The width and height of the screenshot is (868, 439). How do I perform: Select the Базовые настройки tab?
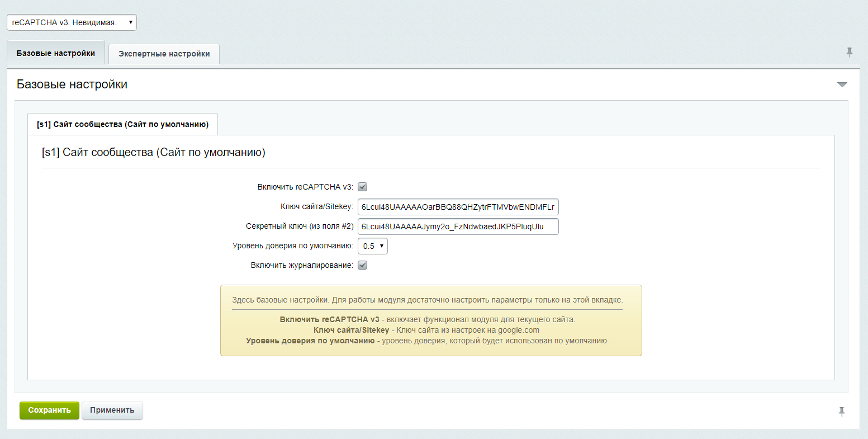pos(55,54)
